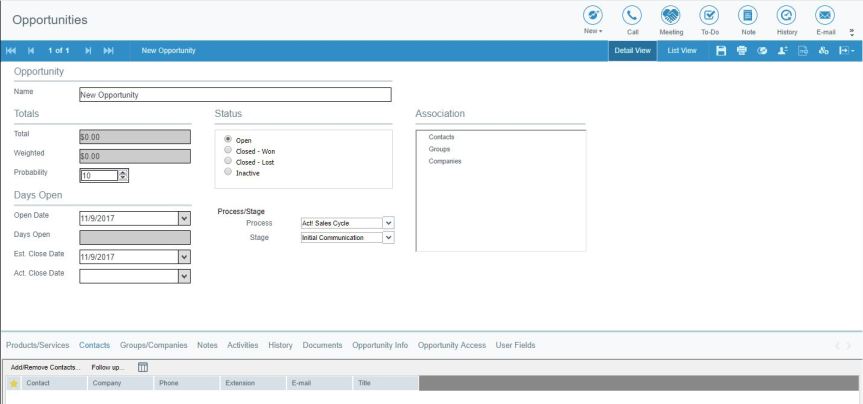Viewport: 863px width, 404px height.
Task: Select the Closed - Won status
Action: [229, 150]
